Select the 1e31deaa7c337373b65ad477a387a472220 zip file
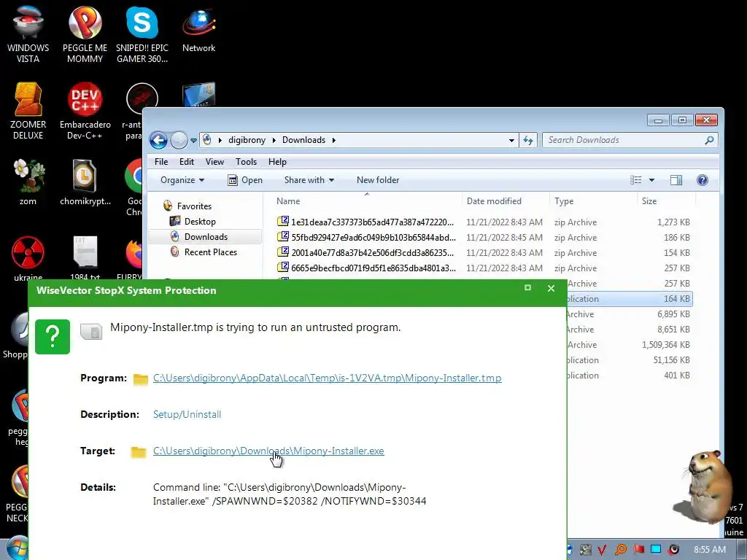Screen dimensions: 747x560 (x=484, y=222)
